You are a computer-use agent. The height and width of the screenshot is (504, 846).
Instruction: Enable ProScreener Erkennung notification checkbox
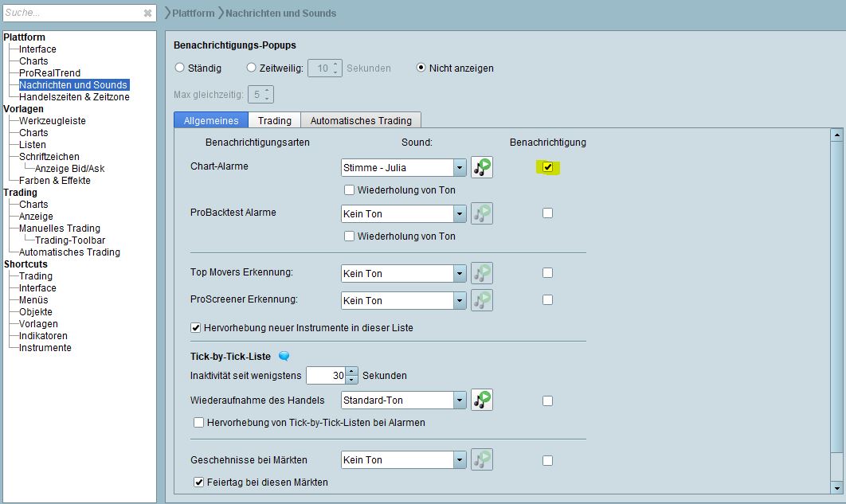(x=547, y=299)
